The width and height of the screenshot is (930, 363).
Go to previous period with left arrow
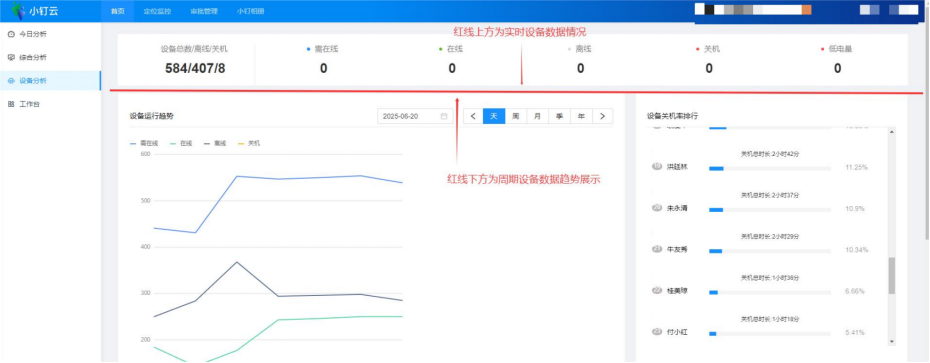pos(473,116)
